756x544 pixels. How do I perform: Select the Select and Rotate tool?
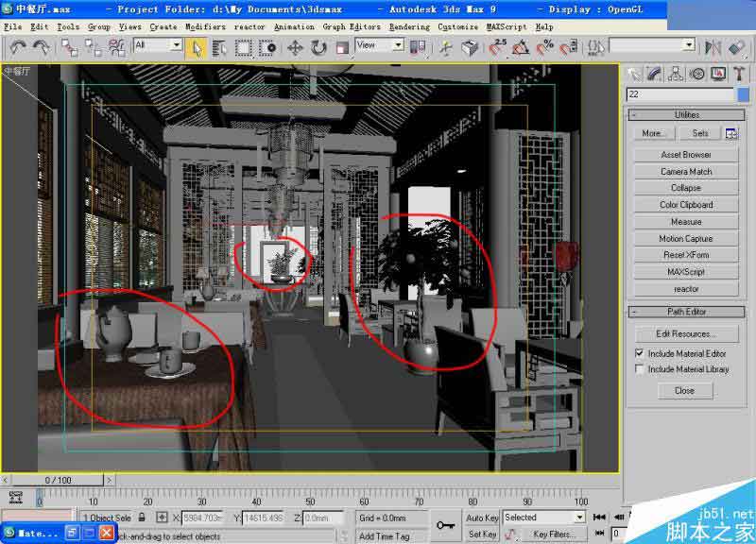[318, 45]
